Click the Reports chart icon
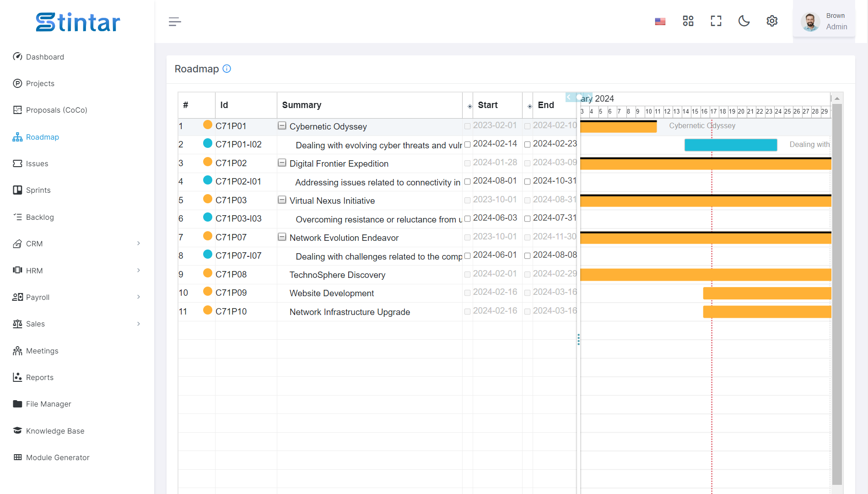Screen dimensions: 868x494 (x=17, y=377)
